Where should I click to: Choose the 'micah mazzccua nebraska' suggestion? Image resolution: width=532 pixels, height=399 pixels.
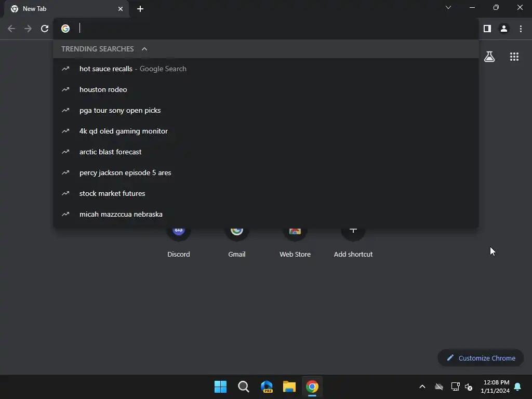266,214
